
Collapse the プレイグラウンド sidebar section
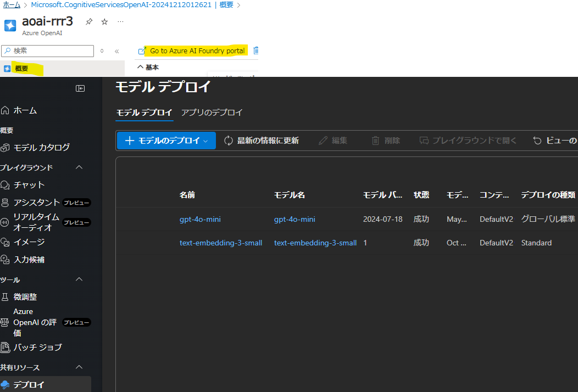(x=79, y=167)
